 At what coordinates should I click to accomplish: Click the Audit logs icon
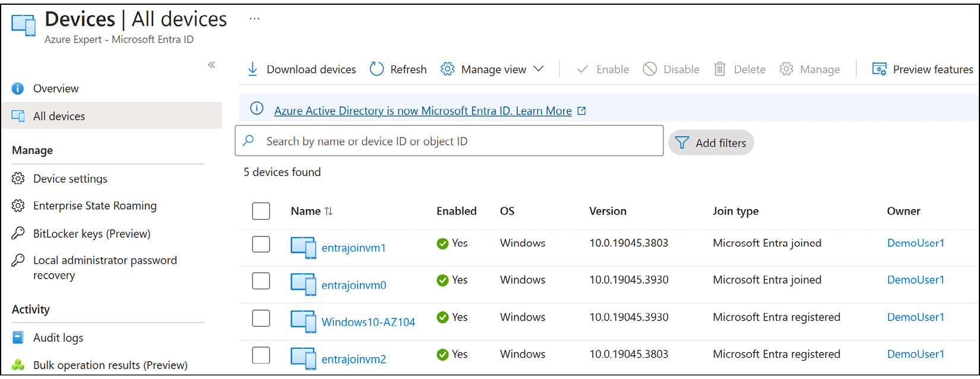click(18, 337)
